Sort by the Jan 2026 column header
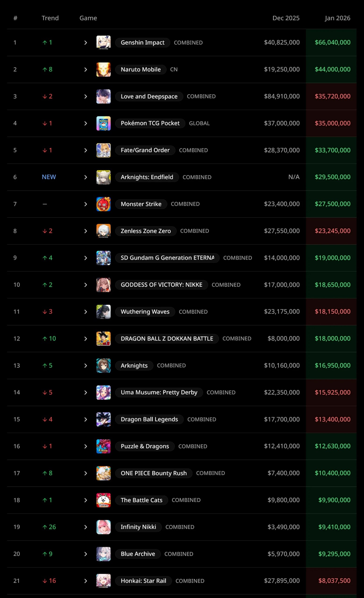This screenshot has width=364, height=598. tap(337, 18)
